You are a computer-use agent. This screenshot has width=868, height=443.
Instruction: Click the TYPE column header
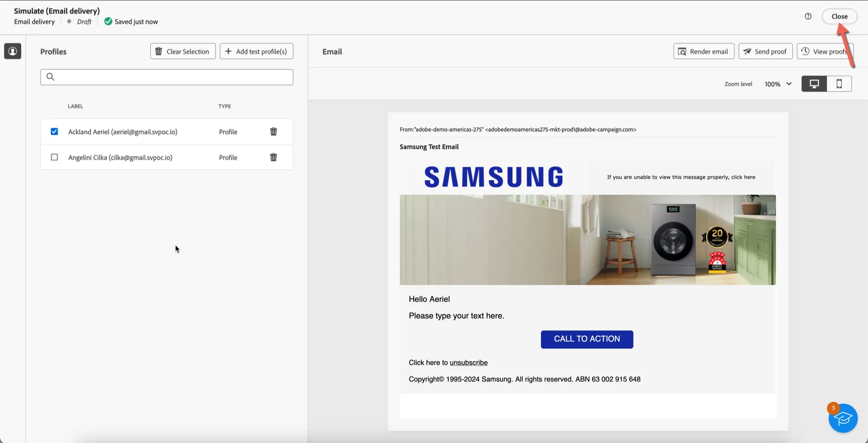click(225, 106)
